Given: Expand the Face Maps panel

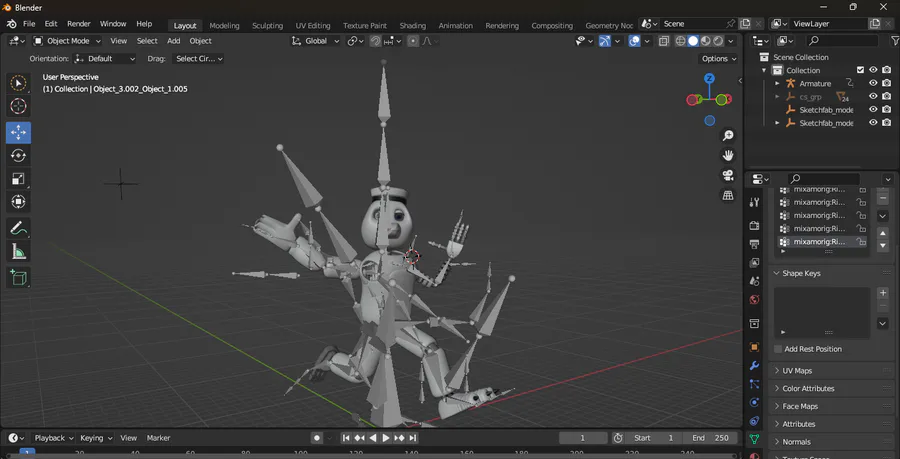Looking at the screenshot, I should tap(800, 406).
